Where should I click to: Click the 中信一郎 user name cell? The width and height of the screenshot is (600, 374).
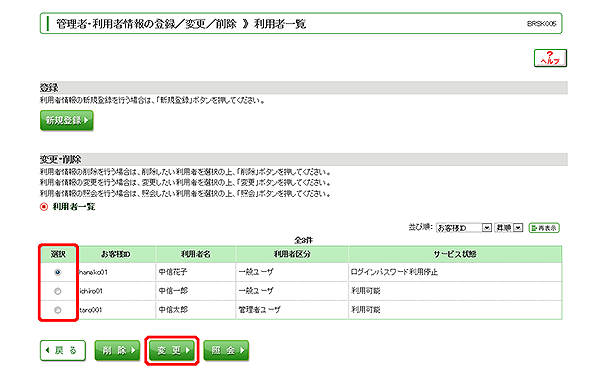[196, 291]
